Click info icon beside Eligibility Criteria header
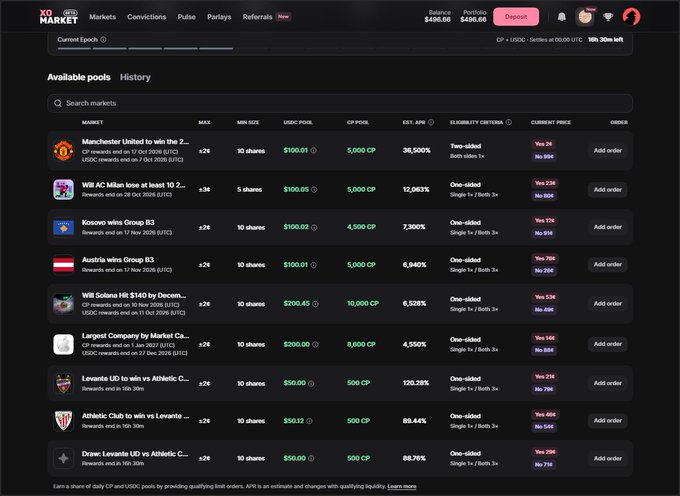Image resolution: width=680 pixels, height=496 pixels. point(509,122)
